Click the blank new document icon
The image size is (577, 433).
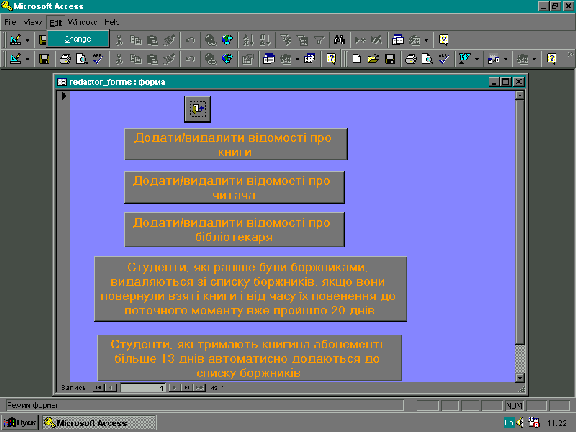[356, 59]
